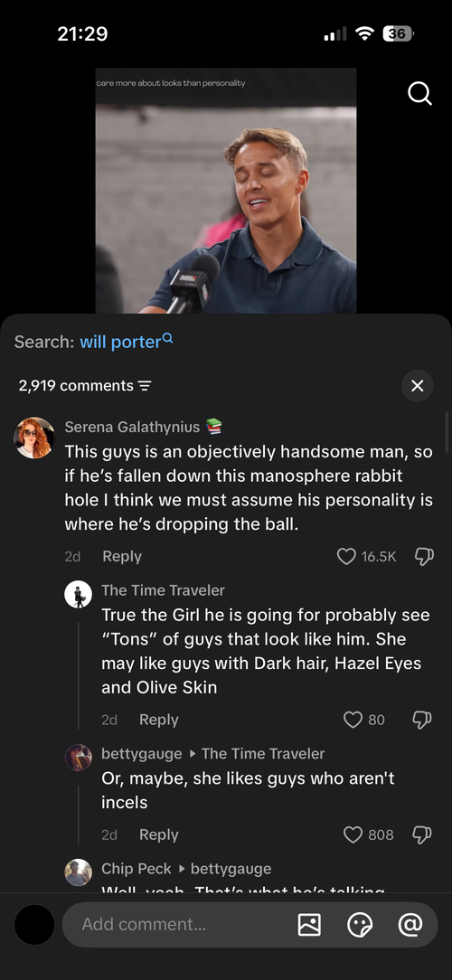Open the emoji picker icon
Image resolution: width=452 pixels, height=980 pixels.
pos(360,924)
